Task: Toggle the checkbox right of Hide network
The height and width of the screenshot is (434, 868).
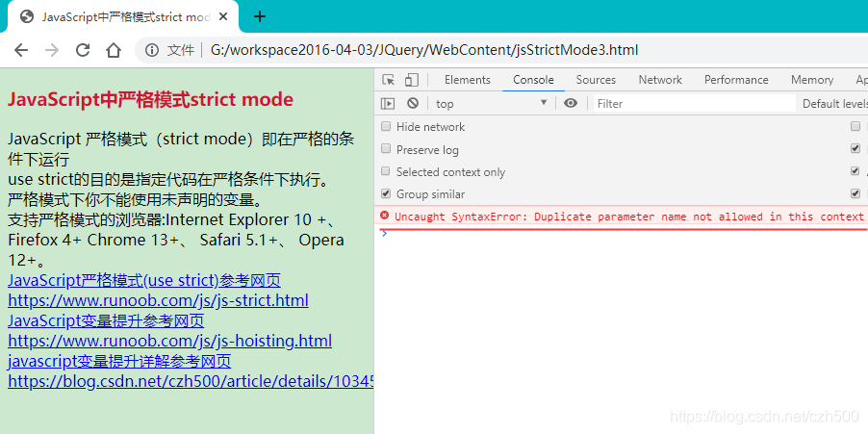Action: (x=855, y=126)
